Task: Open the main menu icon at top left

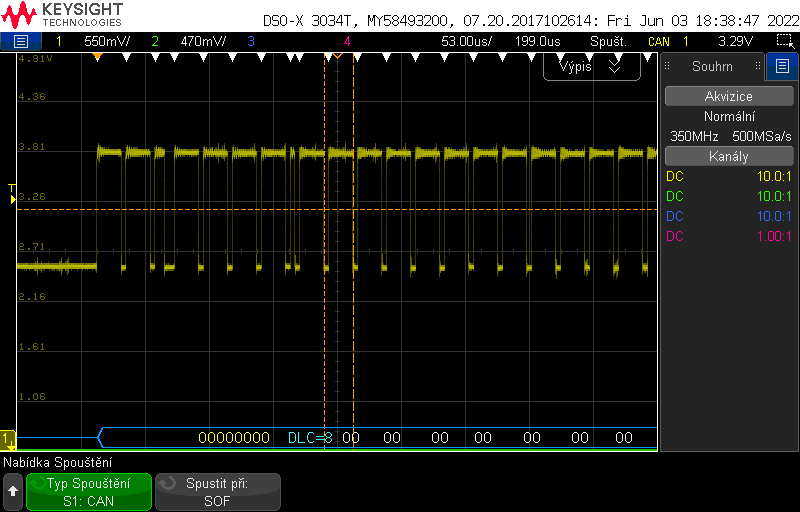Action: coord(20,41)
